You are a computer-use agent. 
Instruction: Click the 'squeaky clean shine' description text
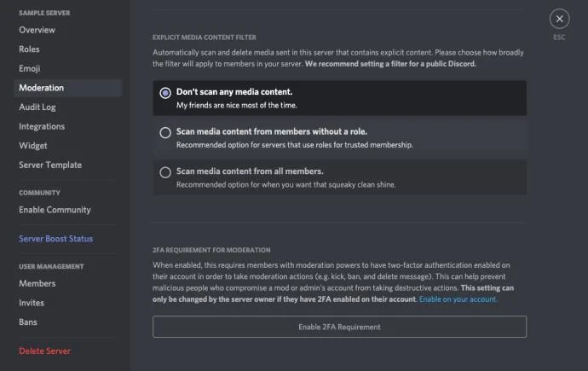pos(285,184)
